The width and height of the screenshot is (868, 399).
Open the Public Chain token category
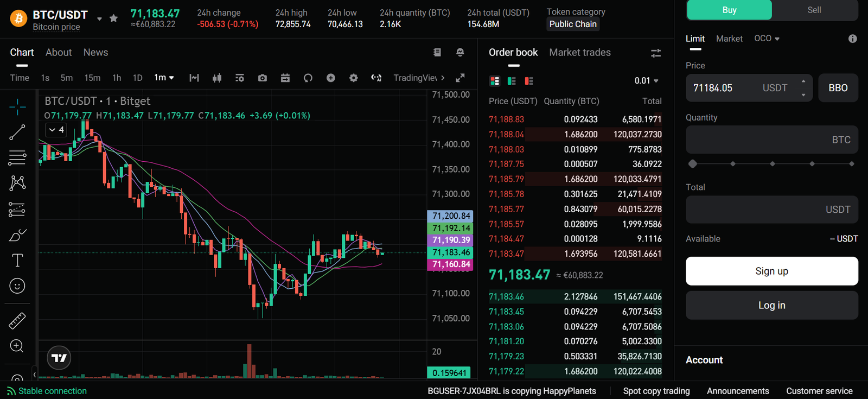[x=573, y=24]
